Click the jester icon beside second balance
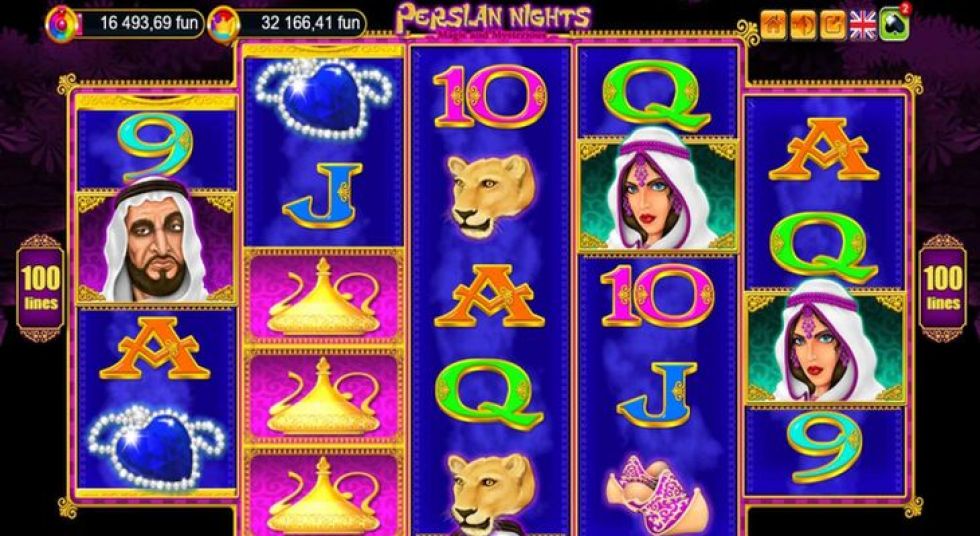The height and width of the screenshot is (536, 980). 223,25
